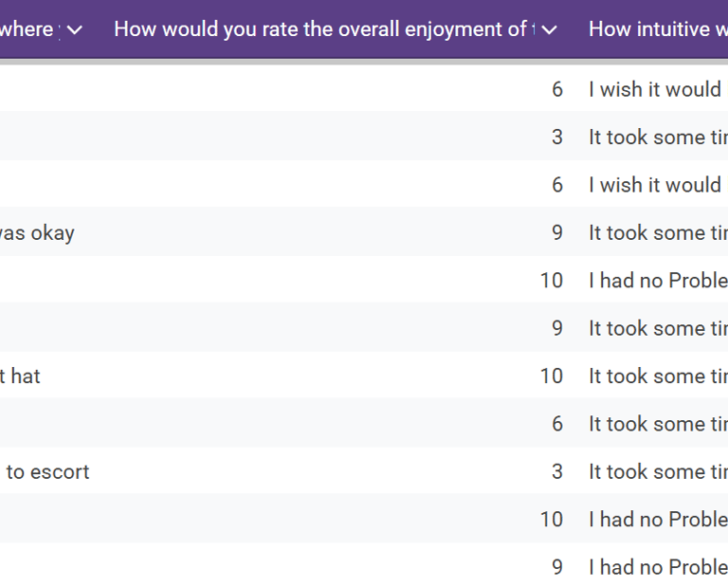
Task: Select the first row's rating 6 cell
Action: pyautogui.click(x=556, y=89)
